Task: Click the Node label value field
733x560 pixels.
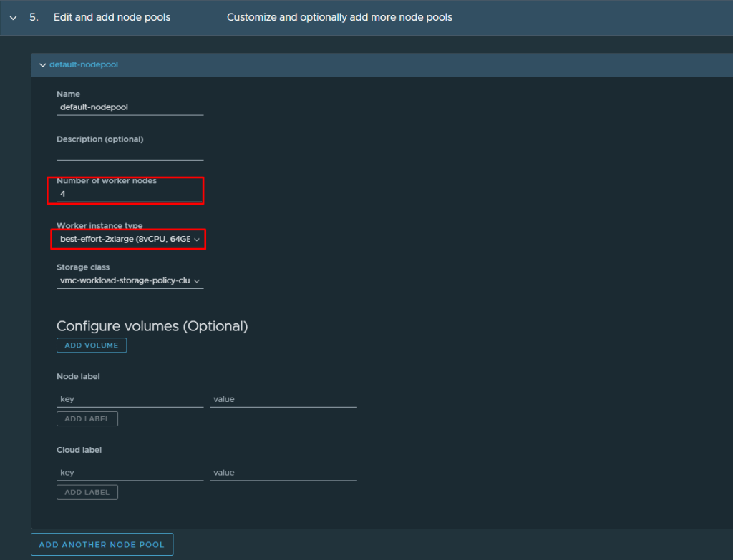Action: (x=283, y=399)
